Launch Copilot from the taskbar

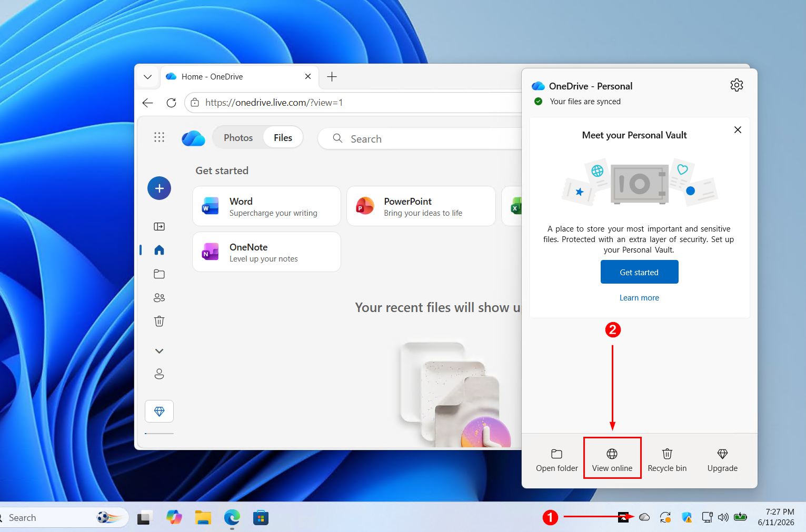tap(174, 518)
